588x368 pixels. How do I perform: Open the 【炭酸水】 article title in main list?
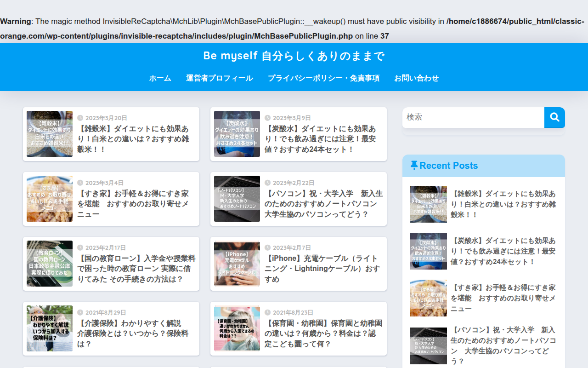(x=321, y=139)
